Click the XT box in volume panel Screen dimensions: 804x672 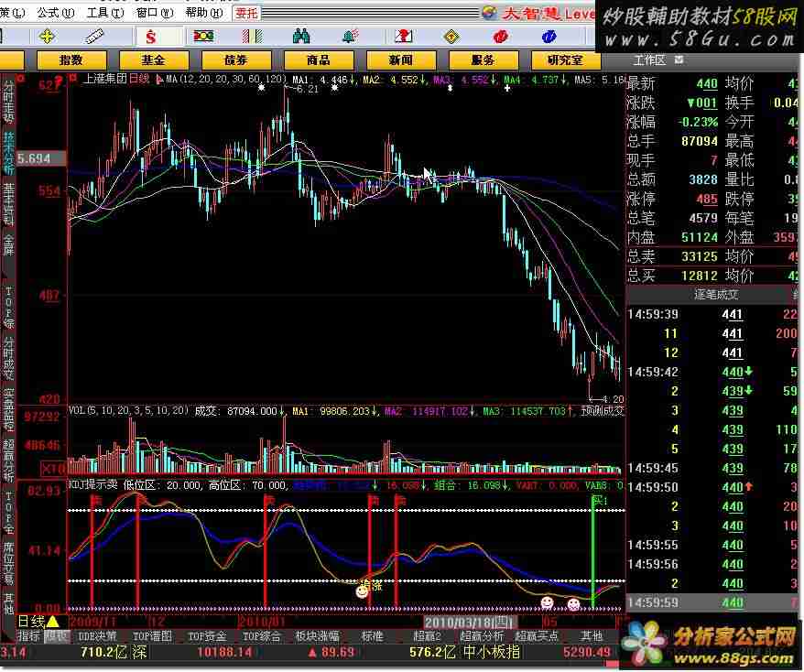coord(53,469)
